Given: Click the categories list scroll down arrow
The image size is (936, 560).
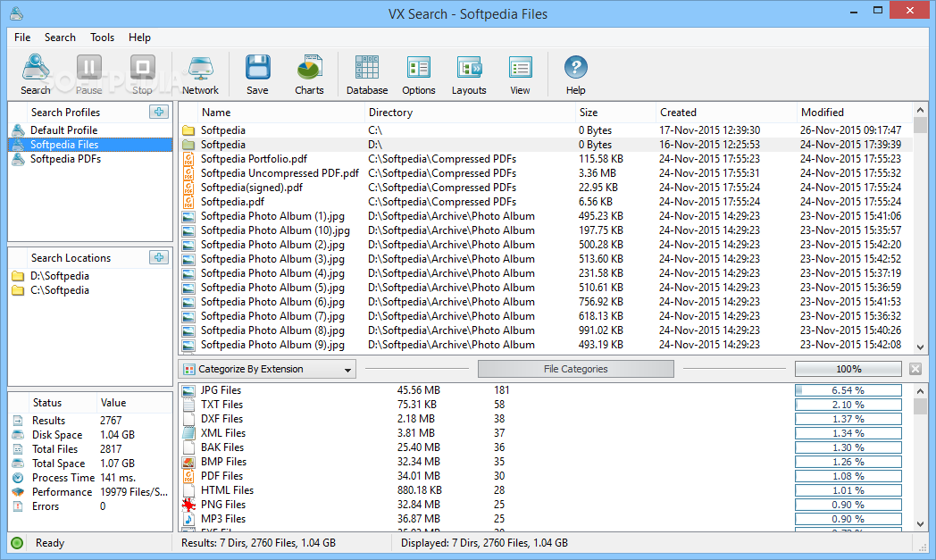Looking at the screenshot, I should click(920, 523).
